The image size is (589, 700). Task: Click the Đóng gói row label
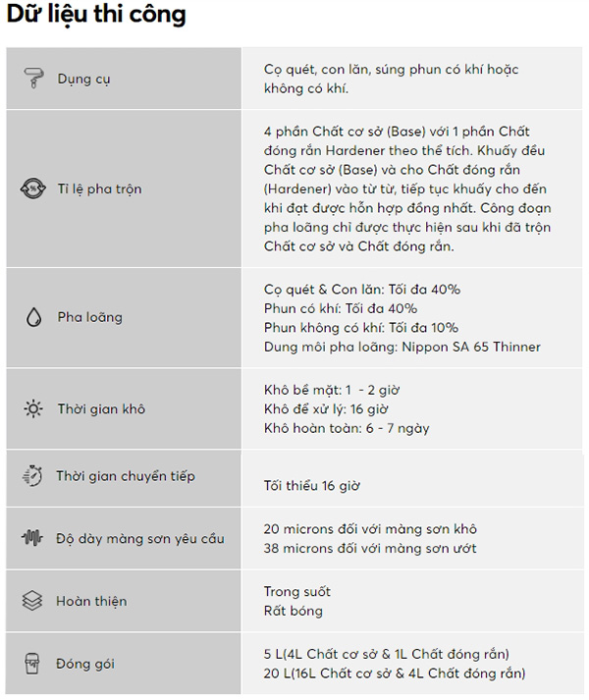(86, 664)
